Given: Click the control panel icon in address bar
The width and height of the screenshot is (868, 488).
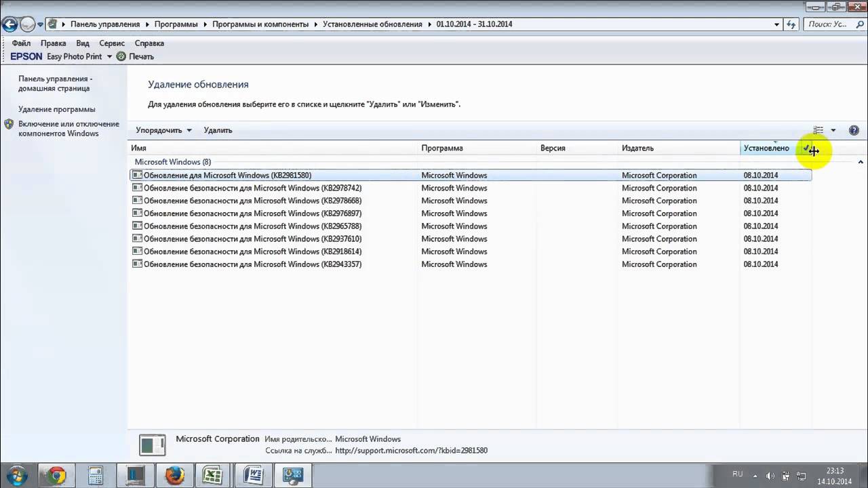Looking at the screenshot, I should [52, 24].
